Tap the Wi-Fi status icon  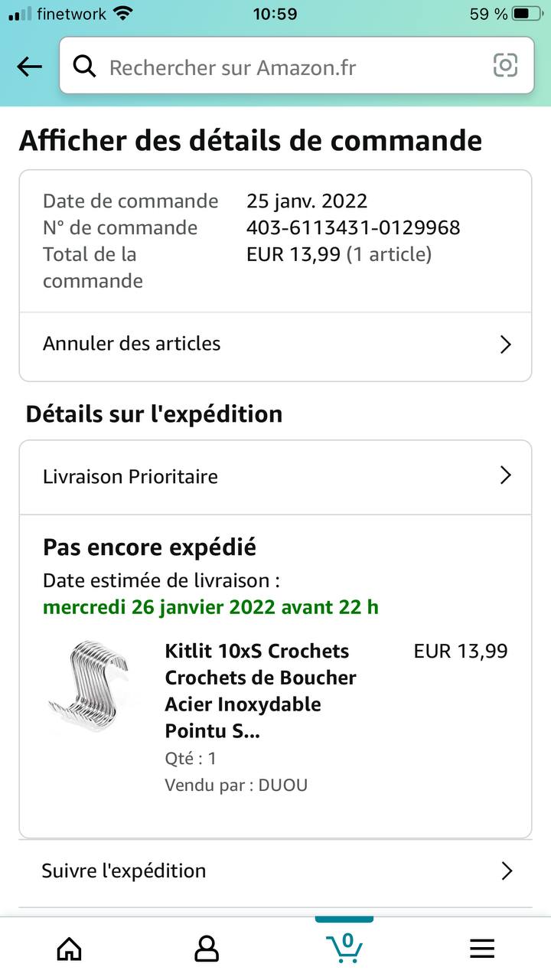tap(122, 14)
